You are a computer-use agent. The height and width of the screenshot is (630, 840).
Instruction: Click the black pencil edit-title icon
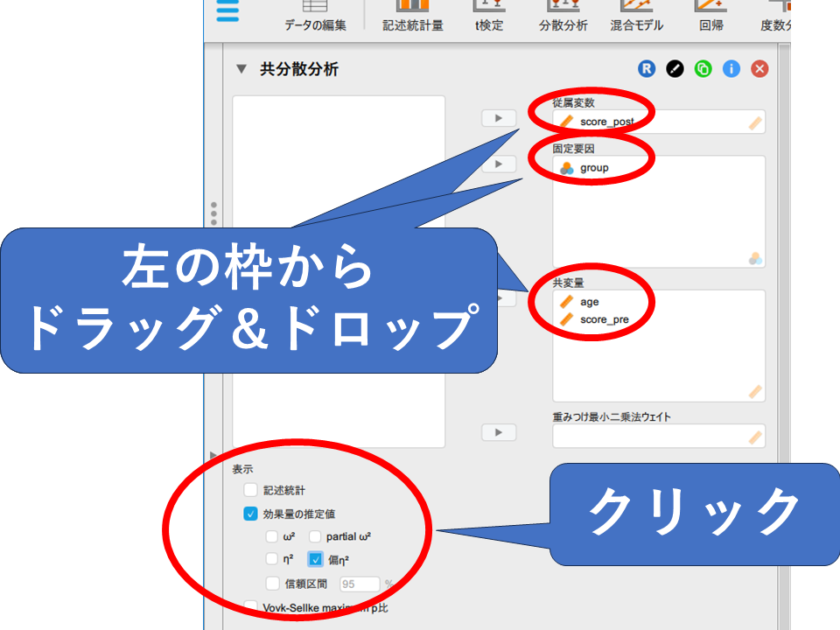click(x=675, y=69)
